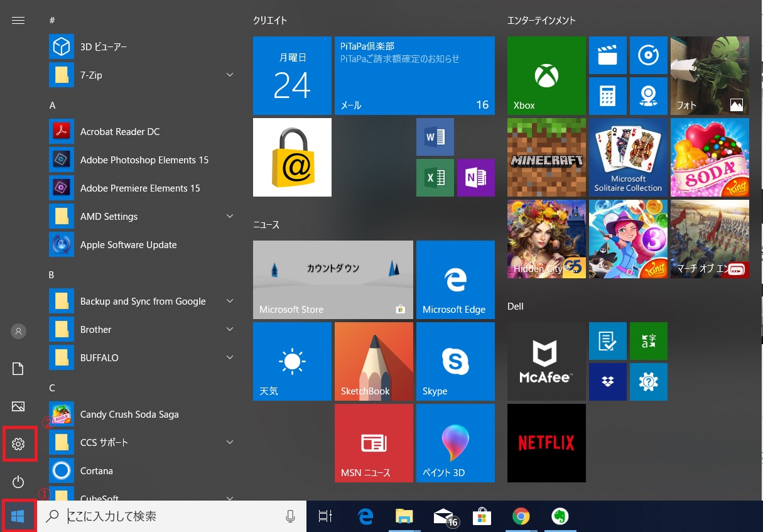763x532 pixels.
Task: Launch Adobe Photoshop Elements 15
Action: (143, 160)
